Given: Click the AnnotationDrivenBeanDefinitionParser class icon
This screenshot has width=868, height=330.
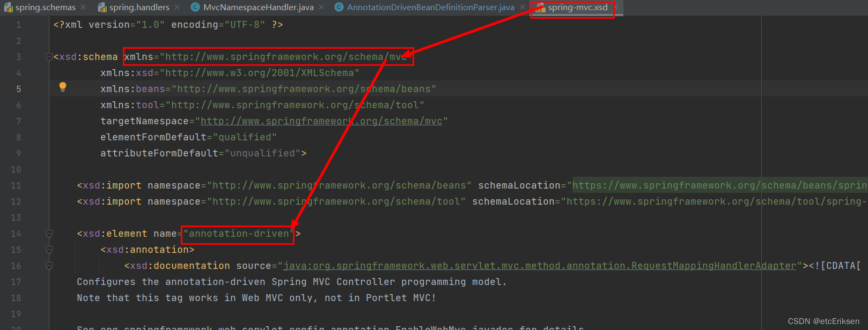Looking at the screenshot, I should [x=339, y=7].
